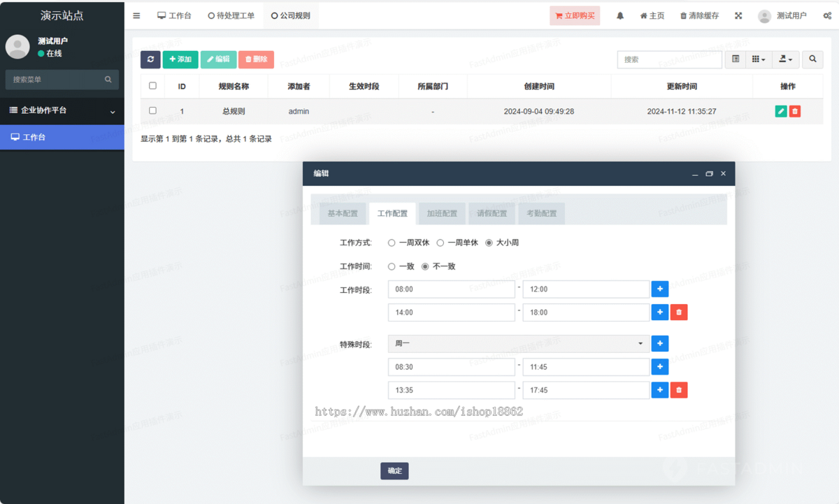The height and width of the screenshot is (504, 839).
Task: Collapse the 企业协作平台 sidebar group
Action: tap(62, 110)
